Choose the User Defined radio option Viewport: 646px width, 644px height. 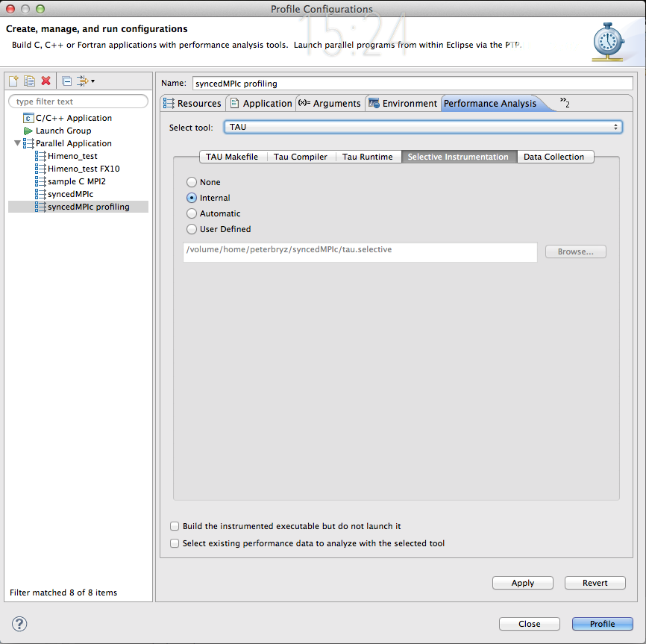click(192, 229)
